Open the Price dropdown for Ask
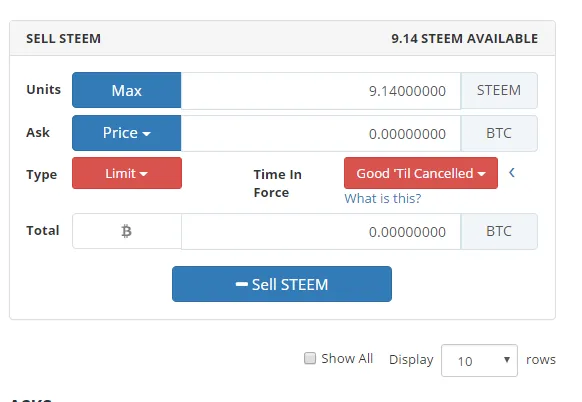The width and height of the screenshot is (582, 402). (127, 133)
